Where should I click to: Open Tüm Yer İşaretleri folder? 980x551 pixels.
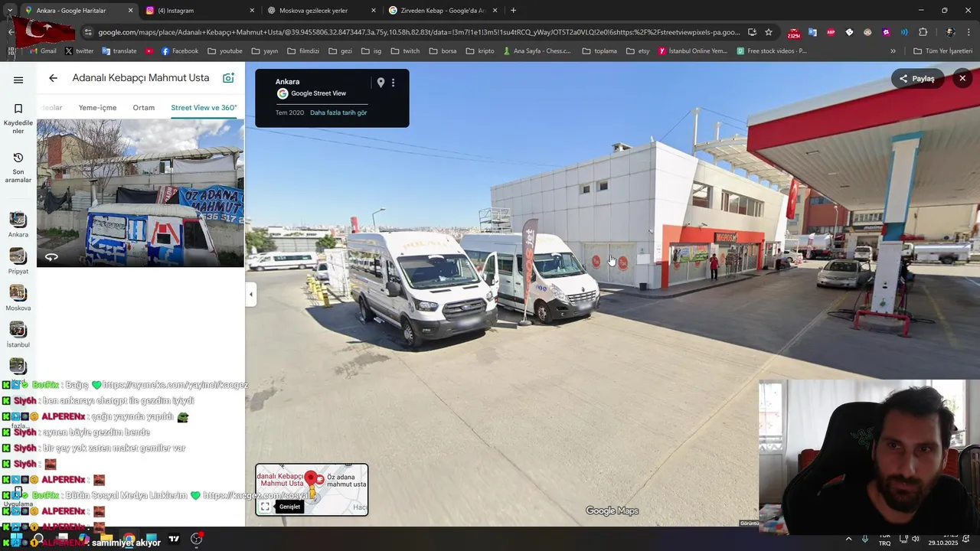[942, 51]
